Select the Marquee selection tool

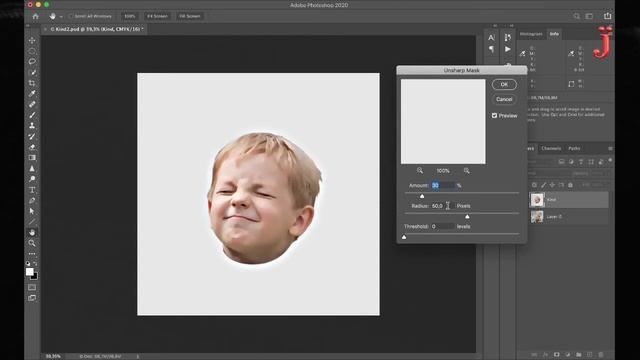[x=32, y=51]
